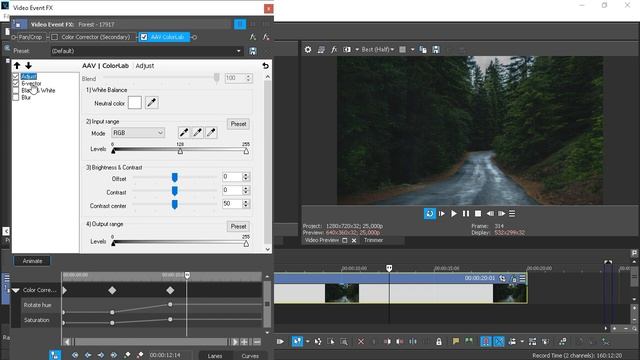Toggle automatic crossfades in timeline toolbar

click(499, 341)
